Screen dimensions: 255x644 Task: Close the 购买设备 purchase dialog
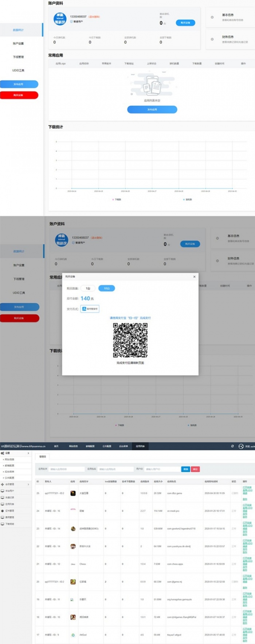coord(194,277)
